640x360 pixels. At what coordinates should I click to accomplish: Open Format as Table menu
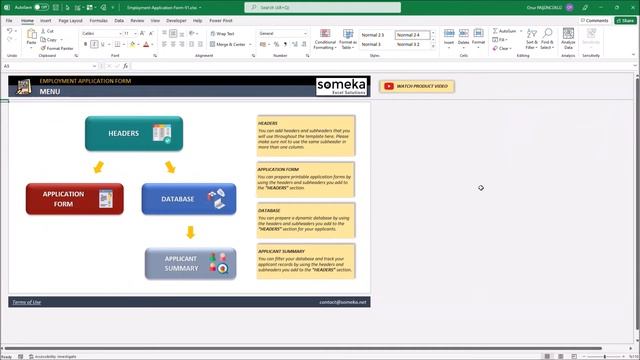coord(348,40)
